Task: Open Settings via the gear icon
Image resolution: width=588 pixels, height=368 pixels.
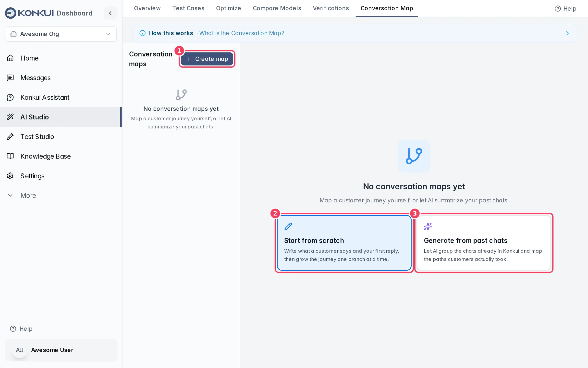Action: (x=10, y=176)
